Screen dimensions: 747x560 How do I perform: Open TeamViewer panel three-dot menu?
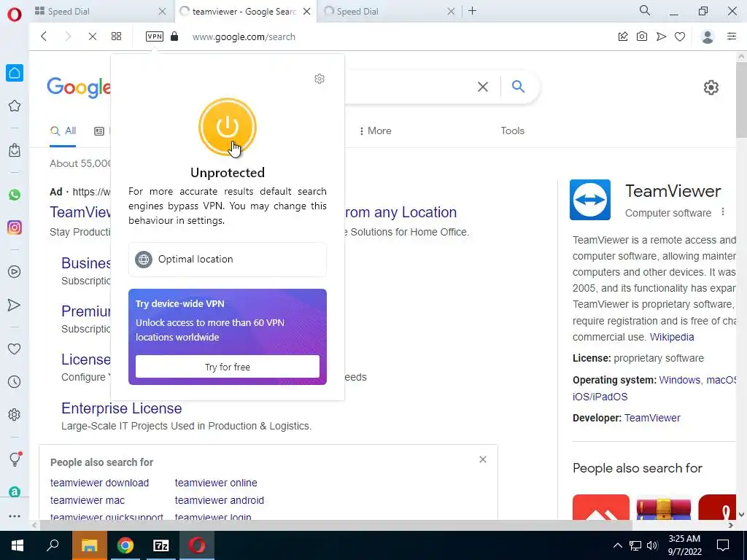(x=723, y=212)
